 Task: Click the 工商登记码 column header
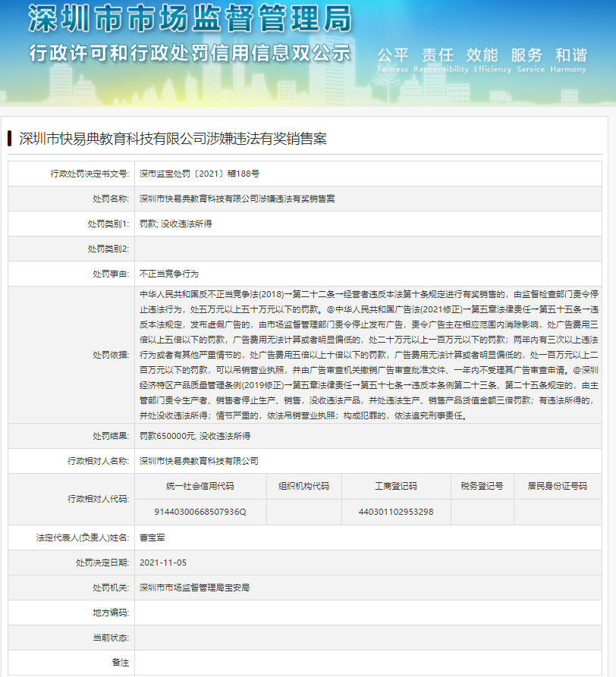click(396, 486)
